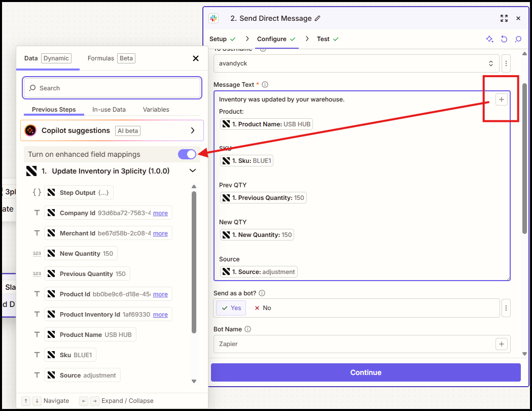Click info icon next to Send as a bot
Screen dimensions: 532x411
pos(262,293)
